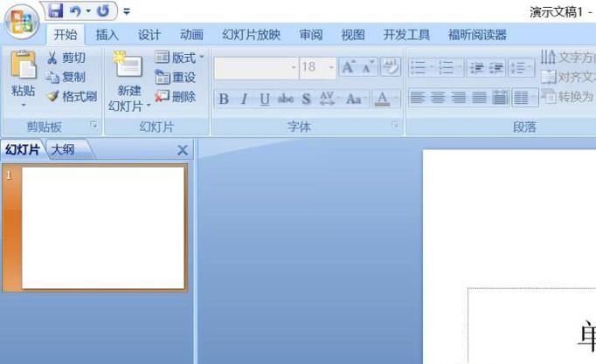Screen dimensions: 596x364
Task: Open the line spacing menu
Action: pyautogui.click(x=521, y=68)
